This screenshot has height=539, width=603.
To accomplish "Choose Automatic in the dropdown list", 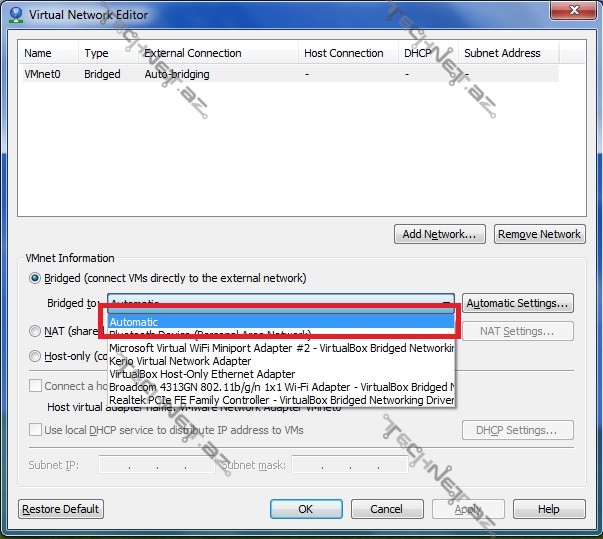I will (281, 322).
